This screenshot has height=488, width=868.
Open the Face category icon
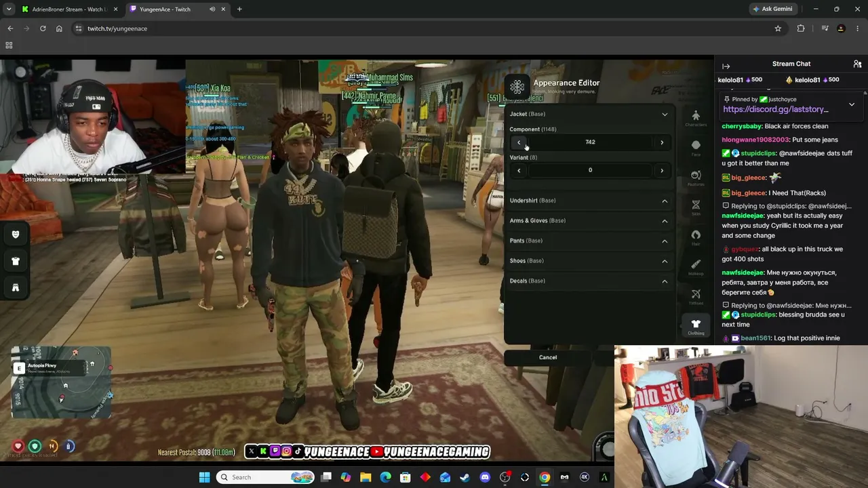point(696,148)
